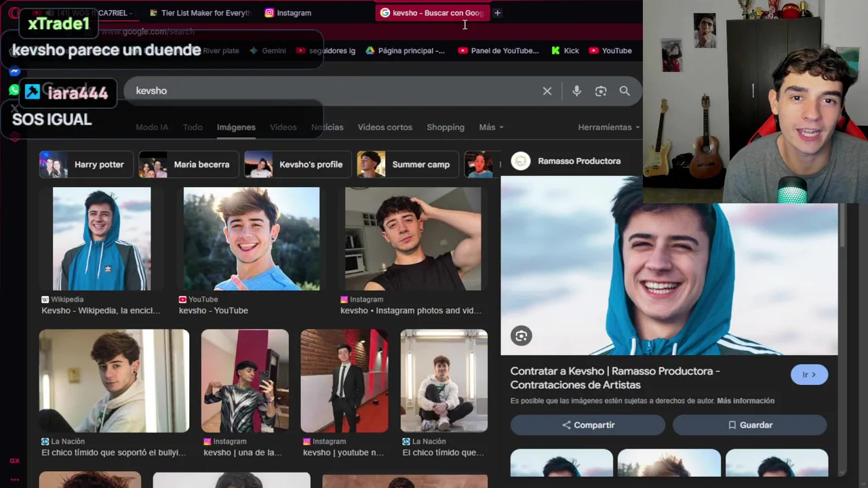Open Ramasso Productora source link

[579, 161]
